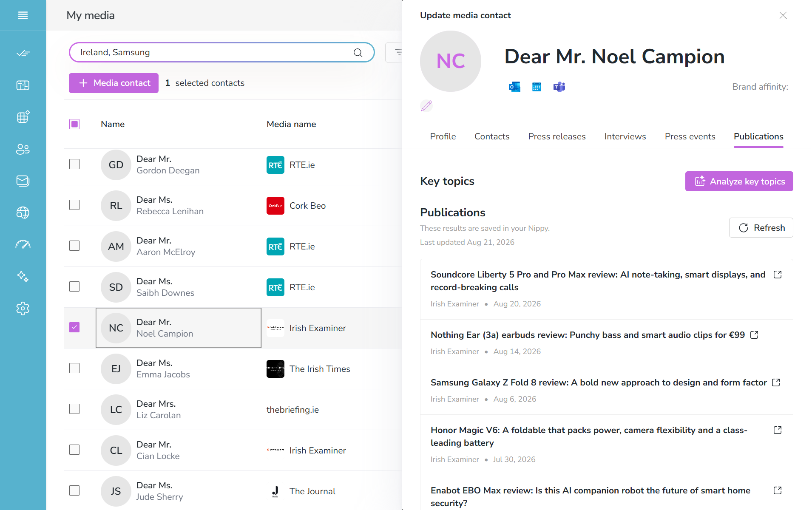Viewport: 812px width, 510px height.
Task: Click the Name column header
Action: [113, 124]
